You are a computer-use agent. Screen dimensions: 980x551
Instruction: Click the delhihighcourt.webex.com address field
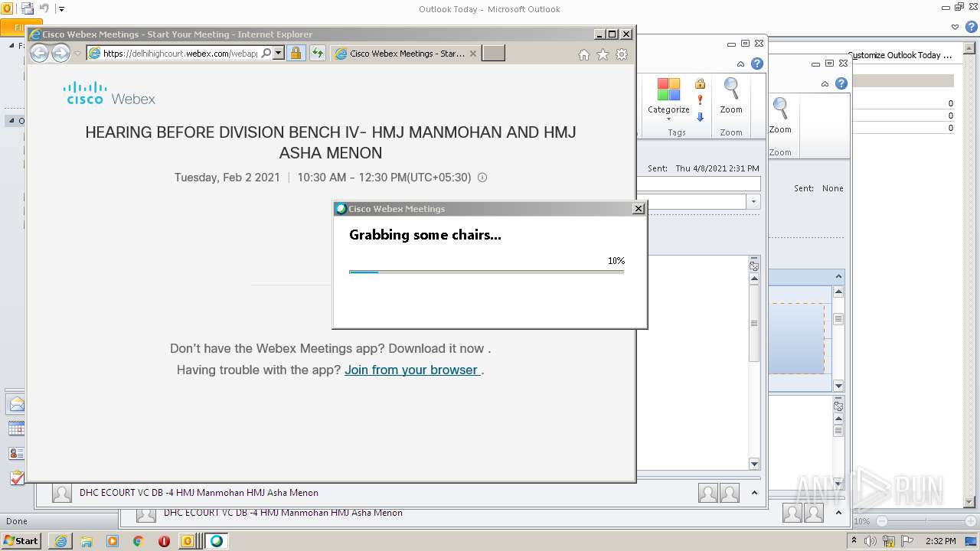[180, 54]
